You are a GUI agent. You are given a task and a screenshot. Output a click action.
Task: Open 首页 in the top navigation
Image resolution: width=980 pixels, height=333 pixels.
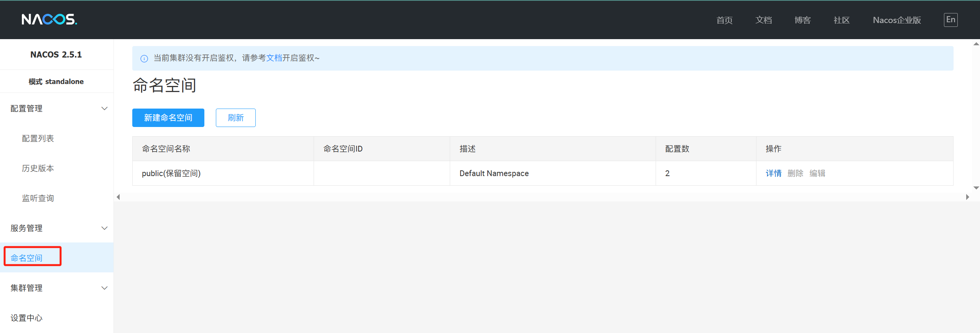point(724,20)
